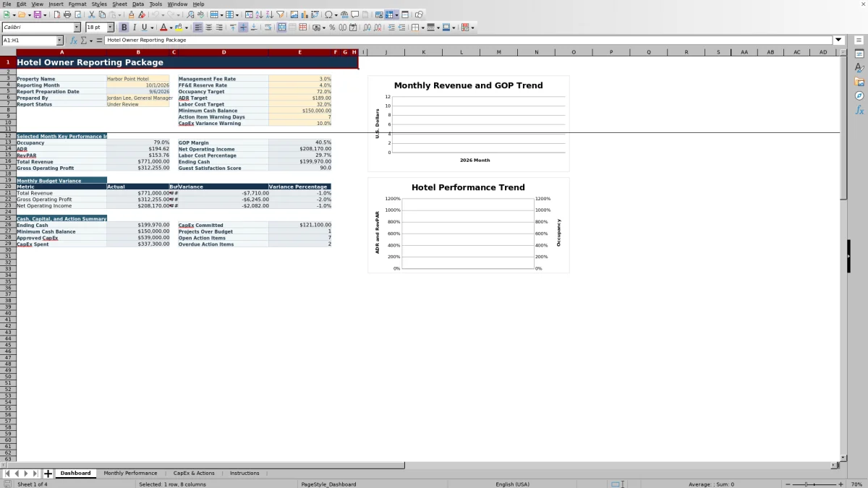Image resolution: width=868 pixels, height=488 pixels.
Task: Open the Background Color dropdown arrow
Action: tap(186, 27)
